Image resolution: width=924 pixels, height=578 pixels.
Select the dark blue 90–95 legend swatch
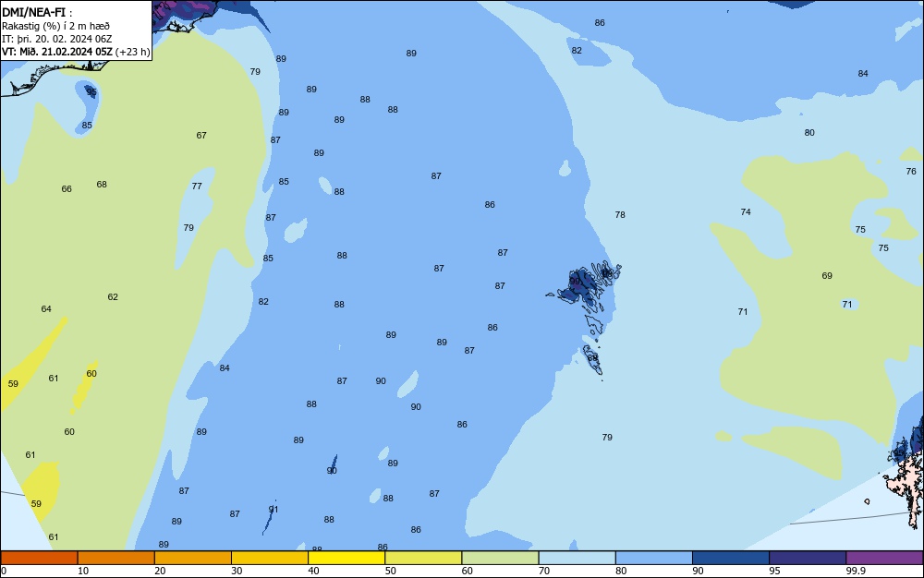731,558
